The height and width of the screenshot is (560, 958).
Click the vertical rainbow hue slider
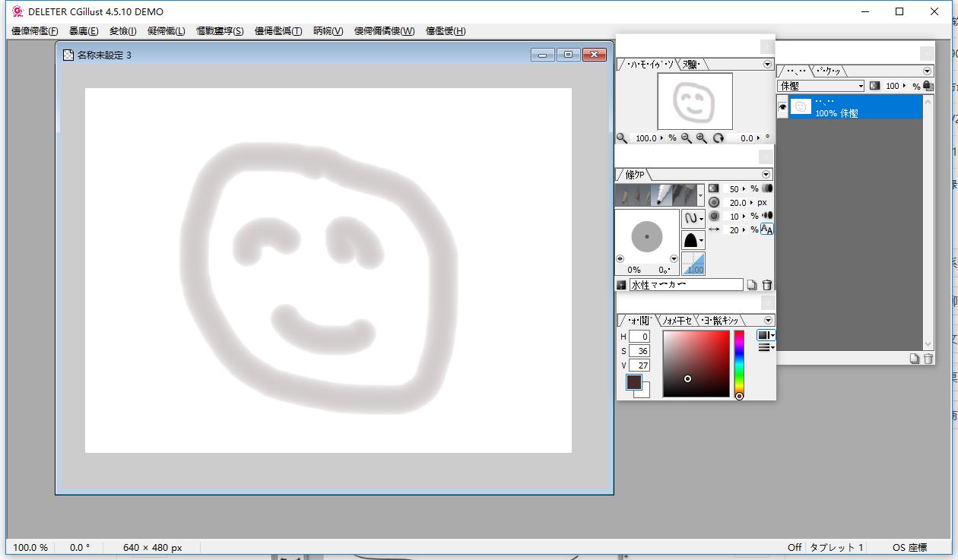738,362
